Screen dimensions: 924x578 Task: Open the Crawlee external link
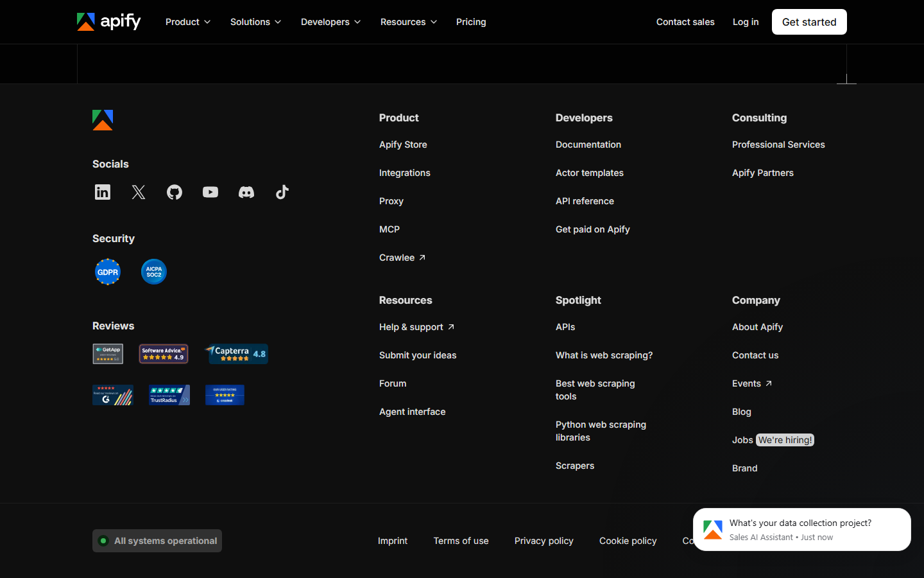pyautogui.click(x=402, y=258)
